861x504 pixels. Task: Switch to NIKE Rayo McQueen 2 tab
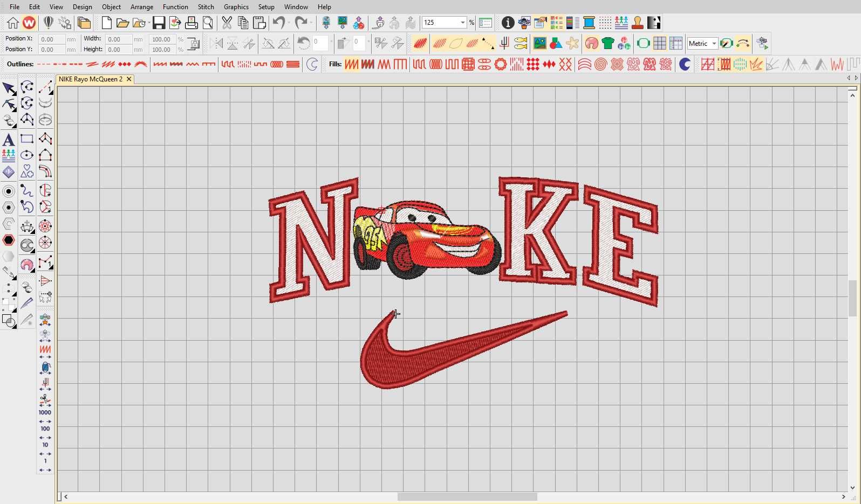91,79
